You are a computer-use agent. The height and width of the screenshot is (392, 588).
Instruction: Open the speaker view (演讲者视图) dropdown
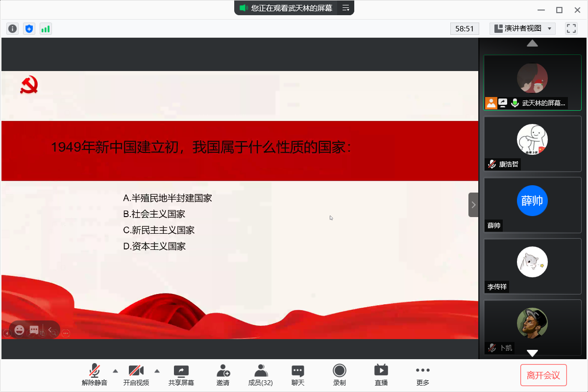(x=522, y=28)
